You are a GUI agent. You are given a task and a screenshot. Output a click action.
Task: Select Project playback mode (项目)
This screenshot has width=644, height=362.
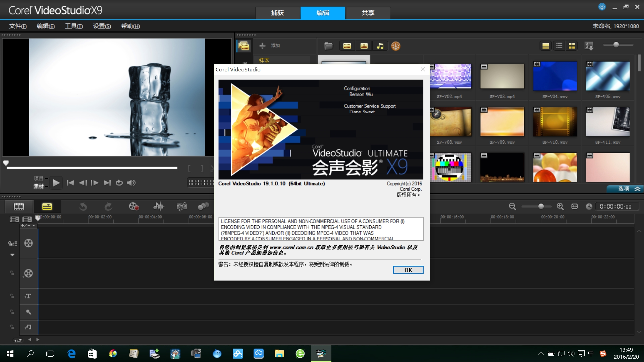(x=39, y=178)
